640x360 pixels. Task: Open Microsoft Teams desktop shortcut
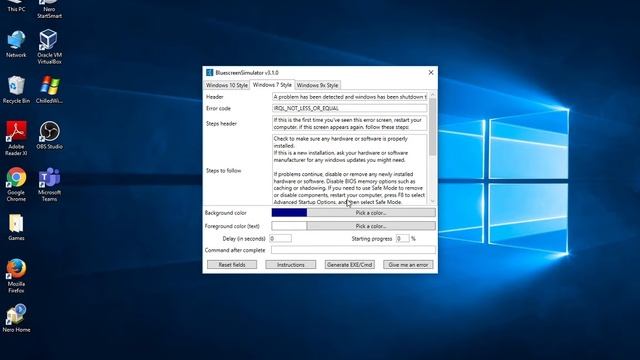(x=49, y=184)
